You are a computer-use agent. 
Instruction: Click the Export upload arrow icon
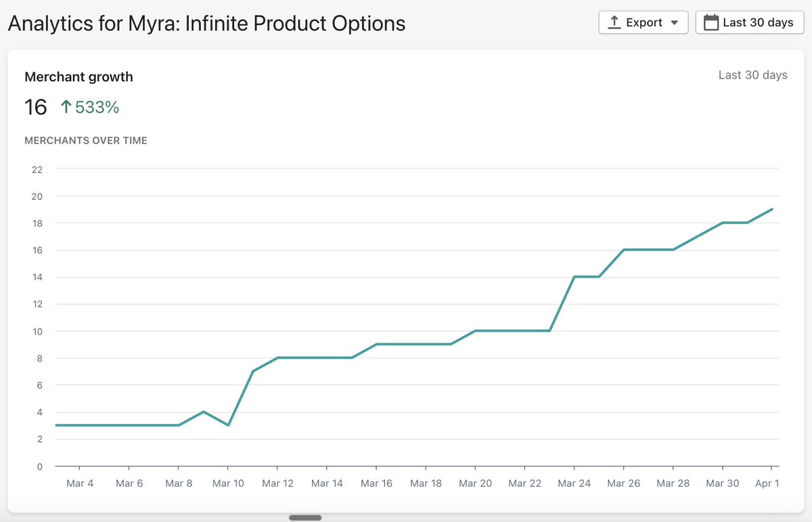point(614,22)
